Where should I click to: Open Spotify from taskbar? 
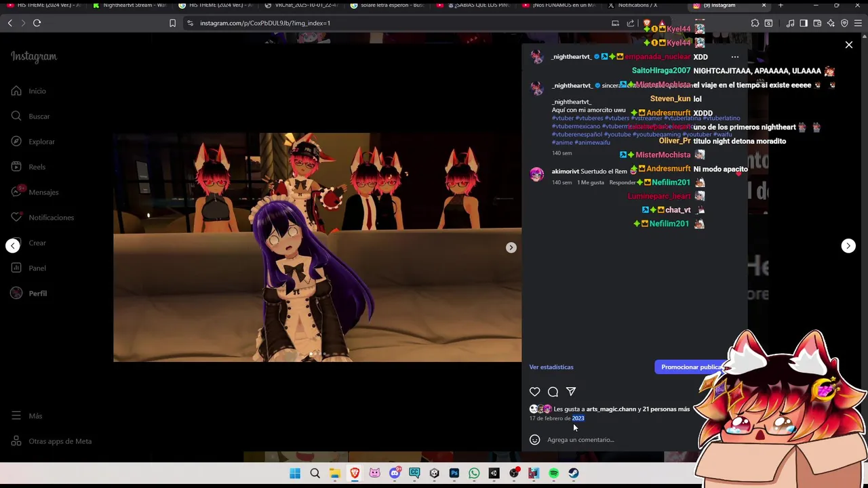point(554,474)
